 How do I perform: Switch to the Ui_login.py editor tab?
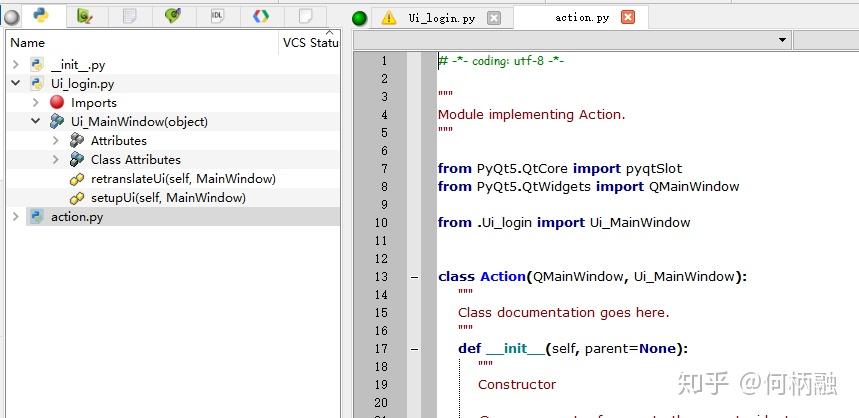pyautogui.click(x=441, y=18)
